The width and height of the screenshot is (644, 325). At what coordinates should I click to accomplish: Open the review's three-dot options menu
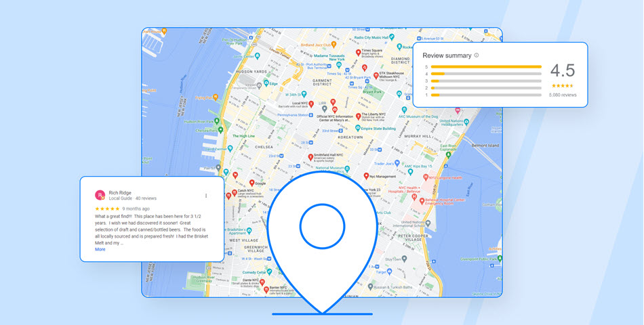pyautogui.click(x=206, y=196)
